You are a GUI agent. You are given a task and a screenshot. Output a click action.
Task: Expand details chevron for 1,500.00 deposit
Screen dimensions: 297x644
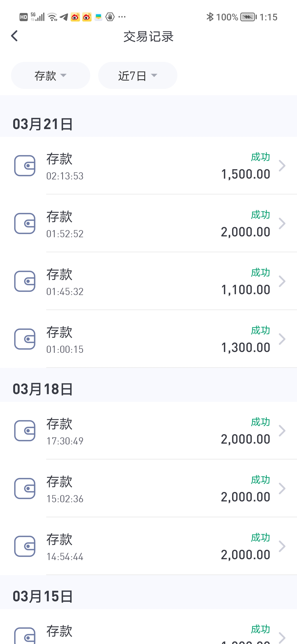click(282, 166)
